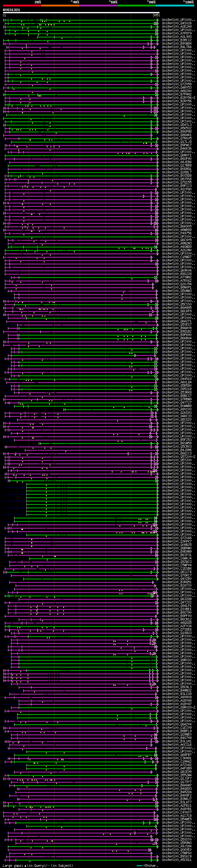Click the cyan ~100% identity color bar

pyautogui.click(x=175, y=6)
